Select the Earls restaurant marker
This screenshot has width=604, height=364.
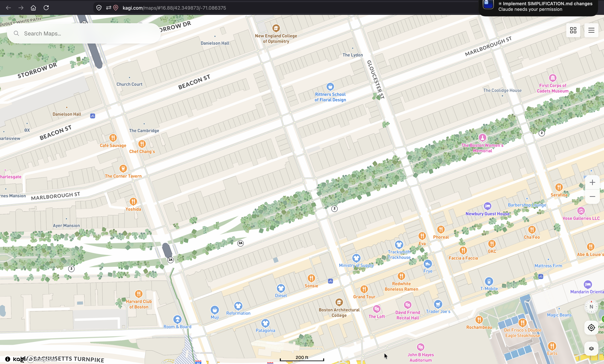pyautogui.click(x=552, y=346)
